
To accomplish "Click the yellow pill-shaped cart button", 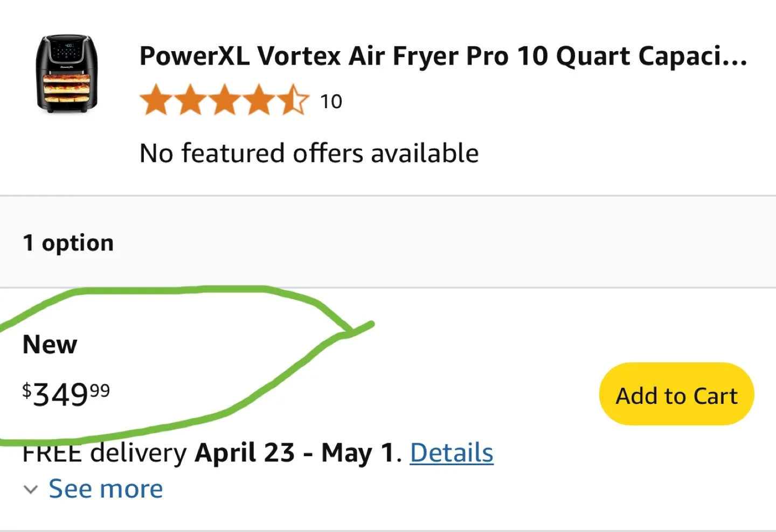I will pyautogui.click(x=676, y=394).
